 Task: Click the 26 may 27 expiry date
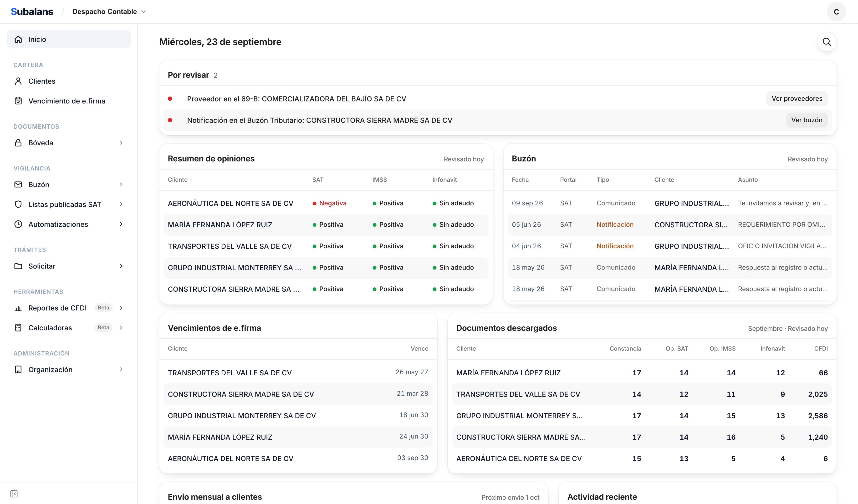pos(412,372)
